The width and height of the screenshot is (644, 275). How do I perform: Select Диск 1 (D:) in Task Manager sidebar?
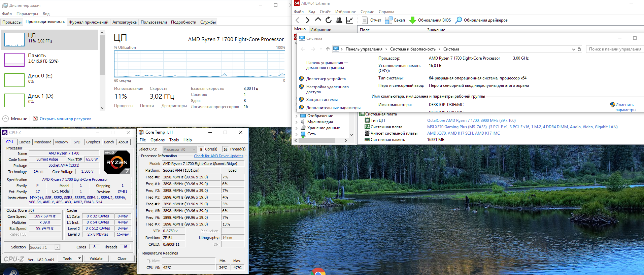coord(50,100)
